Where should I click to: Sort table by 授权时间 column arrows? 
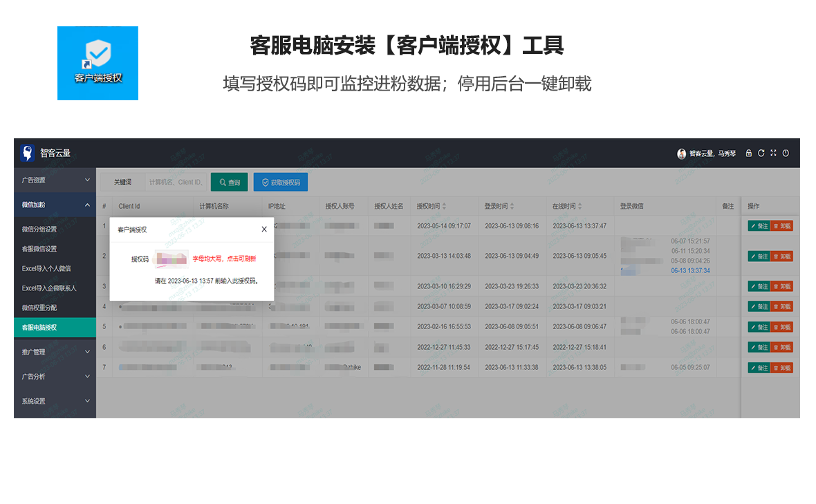(x=444, y=206)
